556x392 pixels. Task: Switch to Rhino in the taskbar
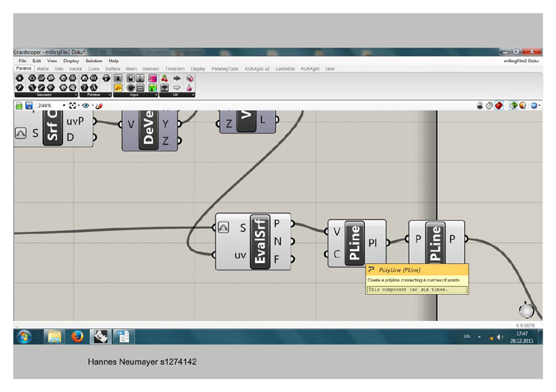pyautogui.click(x=101, y=336)
